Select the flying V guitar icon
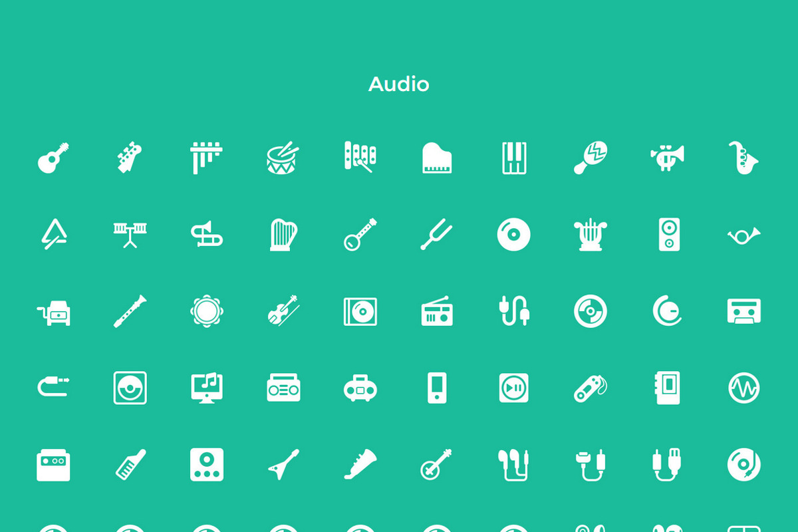798x532 pixels. click(283, 464)
